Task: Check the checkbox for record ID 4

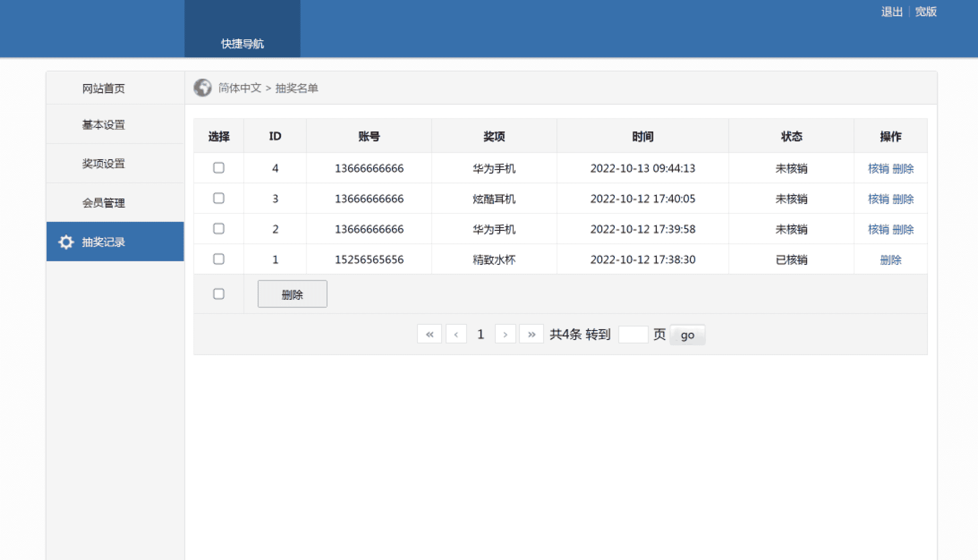Action: 219,168
